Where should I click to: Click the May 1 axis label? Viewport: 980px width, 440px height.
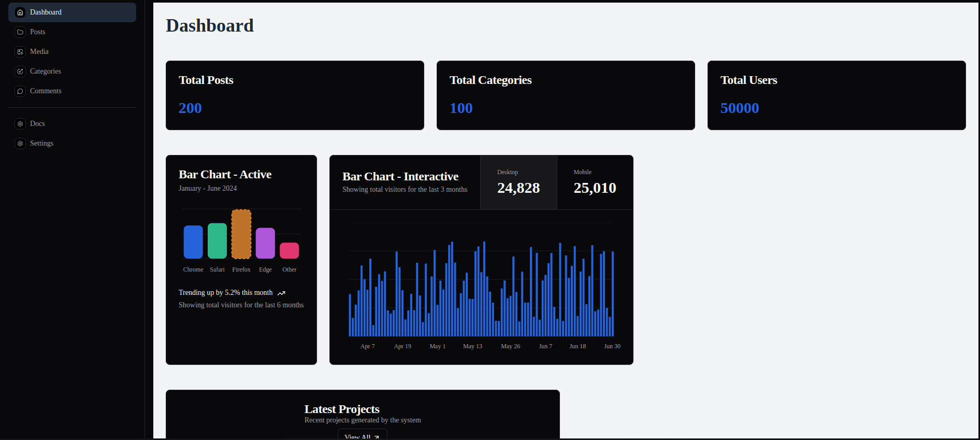(438, 346)
